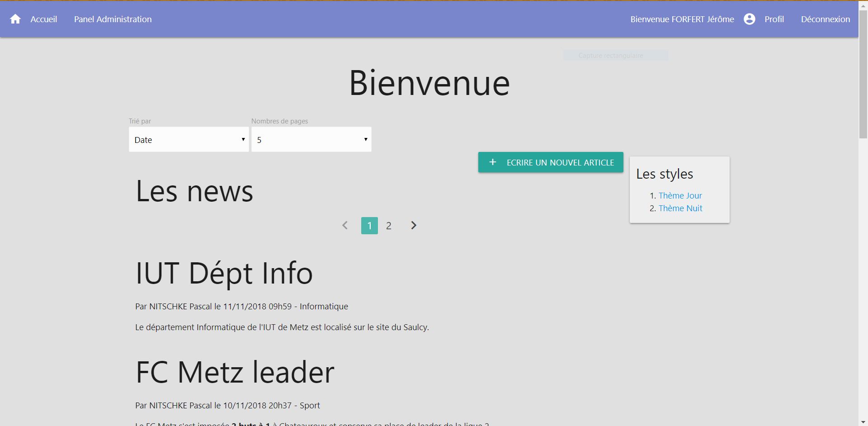The width and height of the screenshot is (868, 426).
Task: Click 'Par NITSCHKE Pascal le 11/11/2018 09h59' byline
Action: [x=213, y=306]
